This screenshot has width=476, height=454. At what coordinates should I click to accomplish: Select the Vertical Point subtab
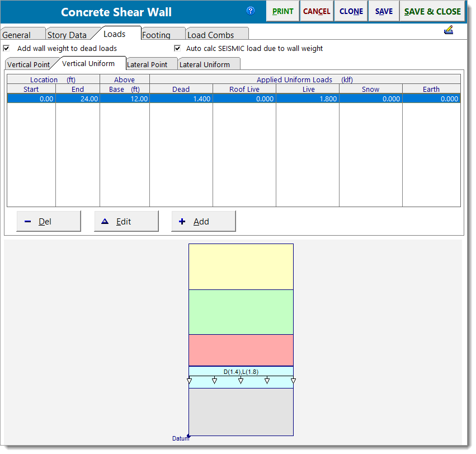(29, 64)
